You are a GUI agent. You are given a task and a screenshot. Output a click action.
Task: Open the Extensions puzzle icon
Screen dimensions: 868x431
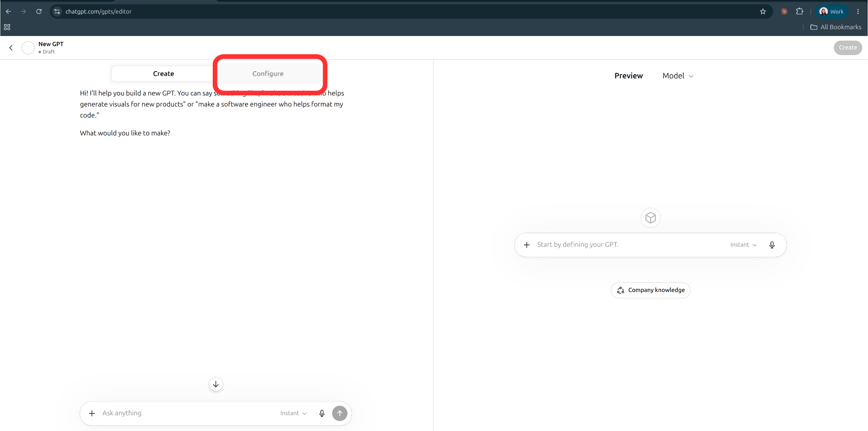pos(800,11)
